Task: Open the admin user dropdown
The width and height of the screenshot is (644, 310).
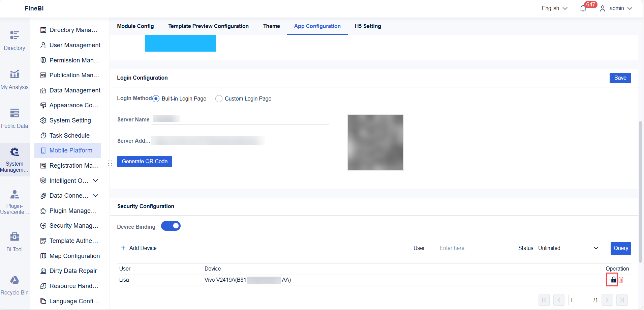Action: click(616, 8)
